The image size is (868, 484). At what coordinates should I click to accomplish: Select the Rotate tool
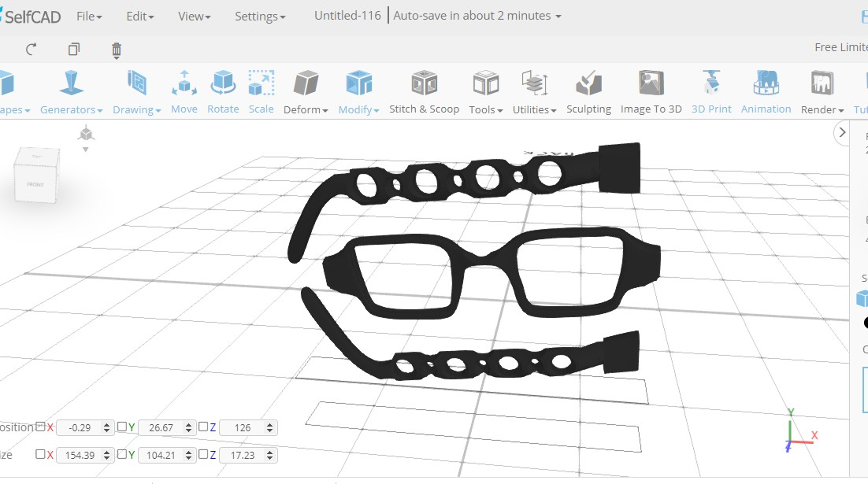pyautogui.click(x=223, y=92)
